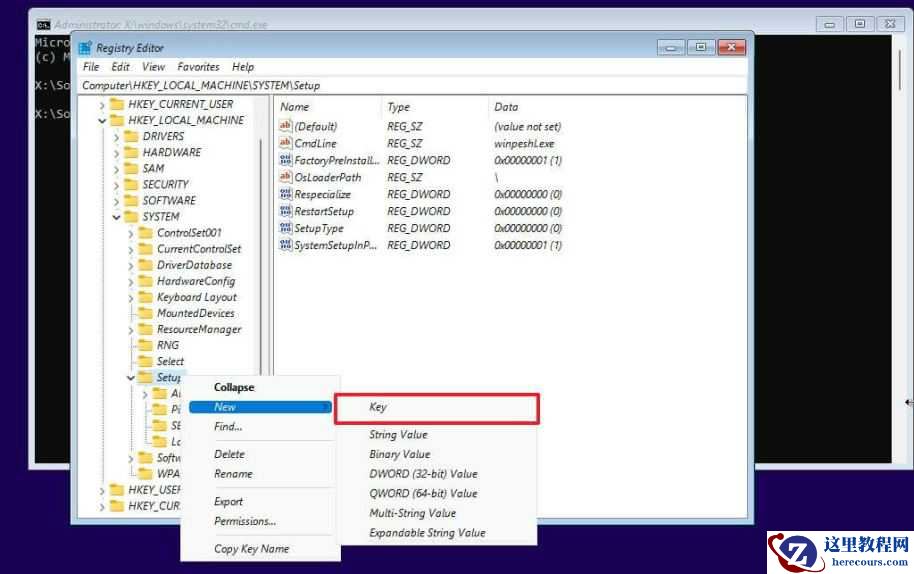The width and height of the screenshot is (914, 574).
Task: Expand the SOFTWARE key chevron
Action: click(116, 202)
